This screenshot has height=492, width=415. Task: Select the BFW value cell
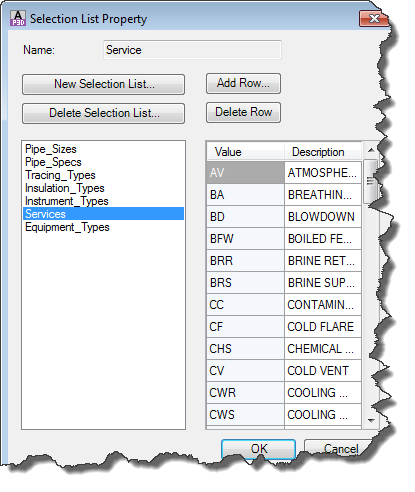coord(245,239)
